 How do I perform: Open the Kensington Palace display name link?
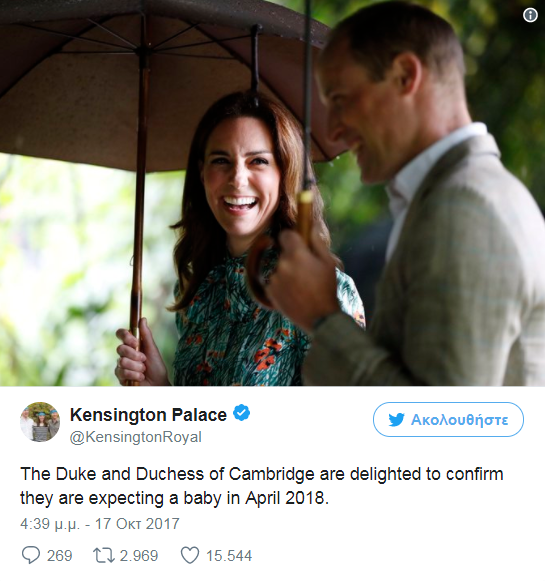(148, 414)
